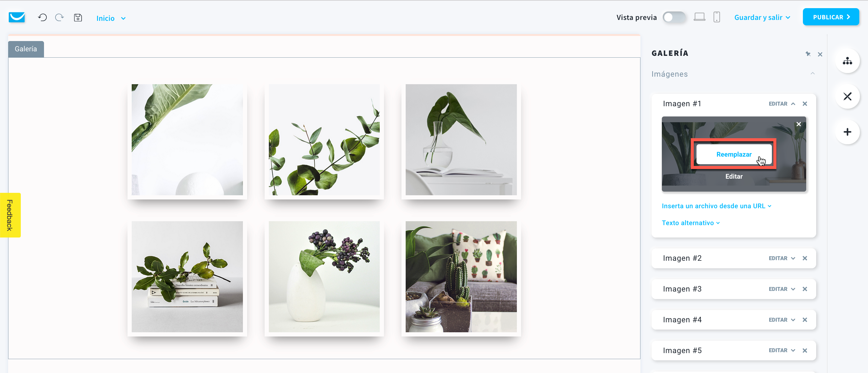Pin the Galería panel

808,54
